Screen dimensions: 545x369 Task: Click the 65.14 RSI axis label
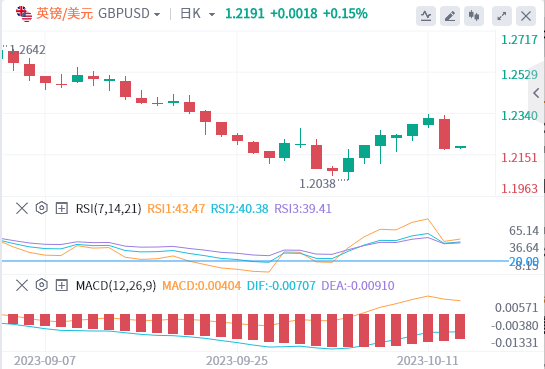point(524,231)
